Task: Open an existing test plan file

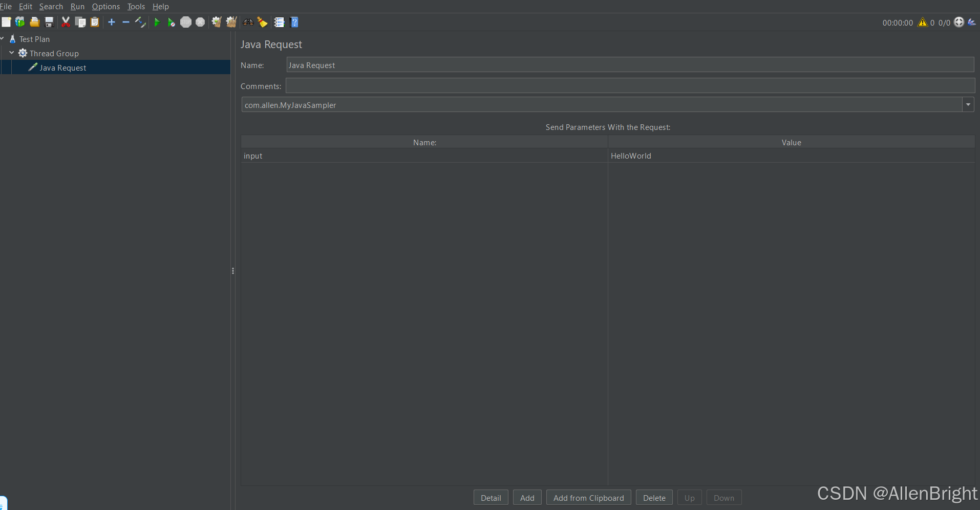Action: (34, 22)
